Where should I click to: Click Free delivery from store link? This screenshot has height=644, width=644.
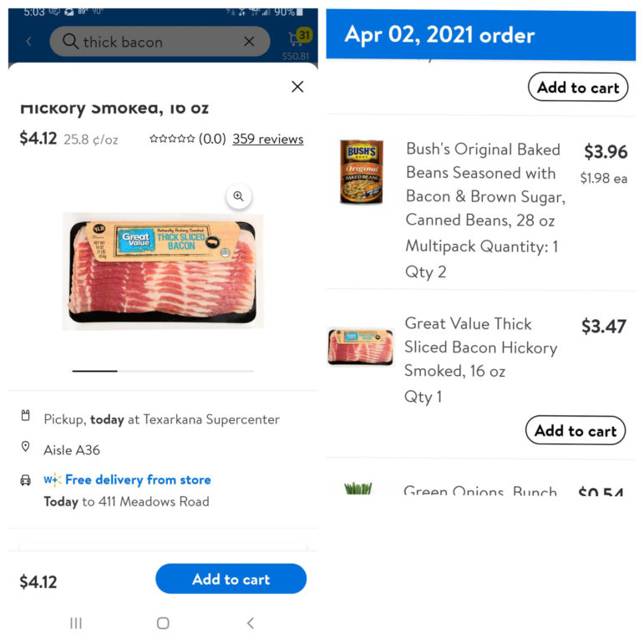pos(137,479)
